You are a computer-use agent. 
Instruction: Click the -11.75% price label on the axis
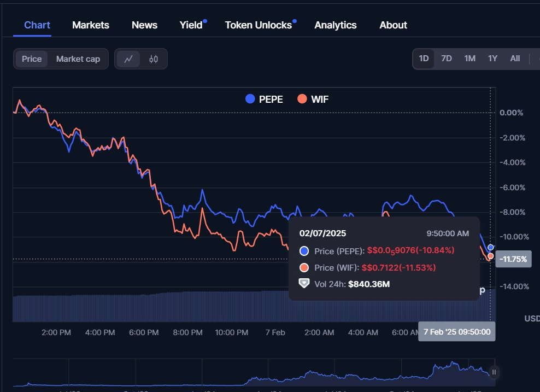(513, 259)
